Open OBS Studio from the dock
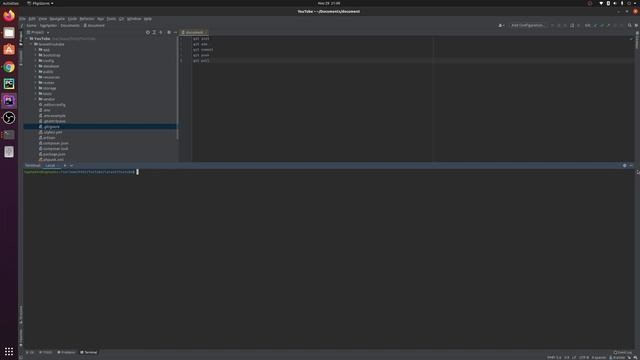Viewport: 640px width, 360px height. [9, 118]
